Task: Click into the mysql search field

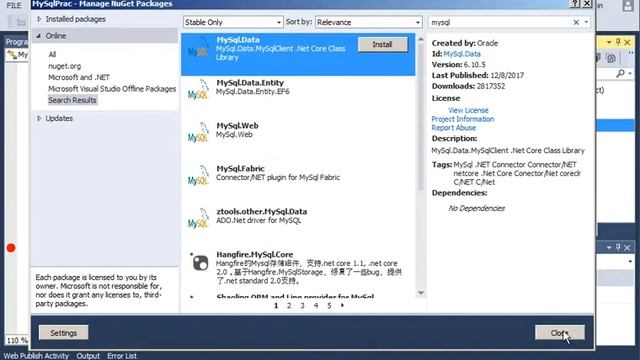Action: click(500, 22)
